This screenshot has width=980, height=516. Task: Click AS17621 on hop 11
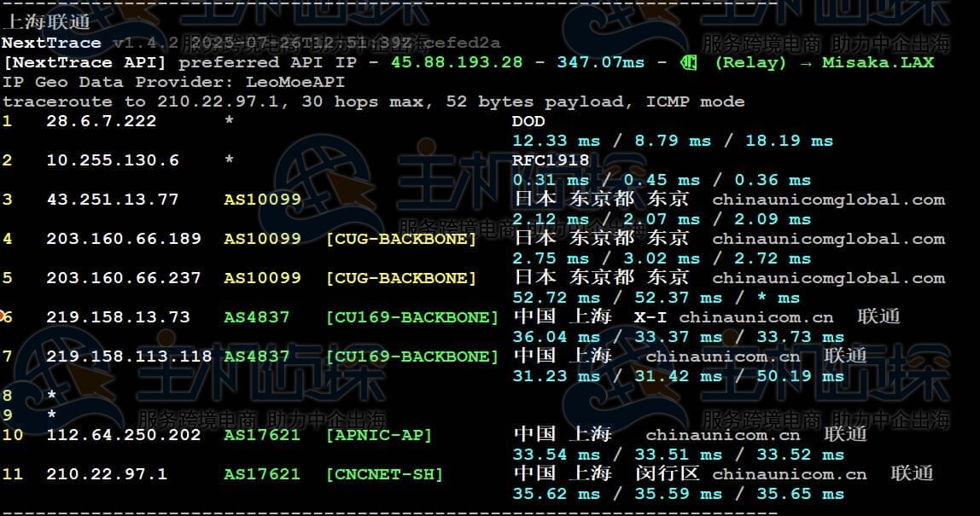(x=263, y=475)
